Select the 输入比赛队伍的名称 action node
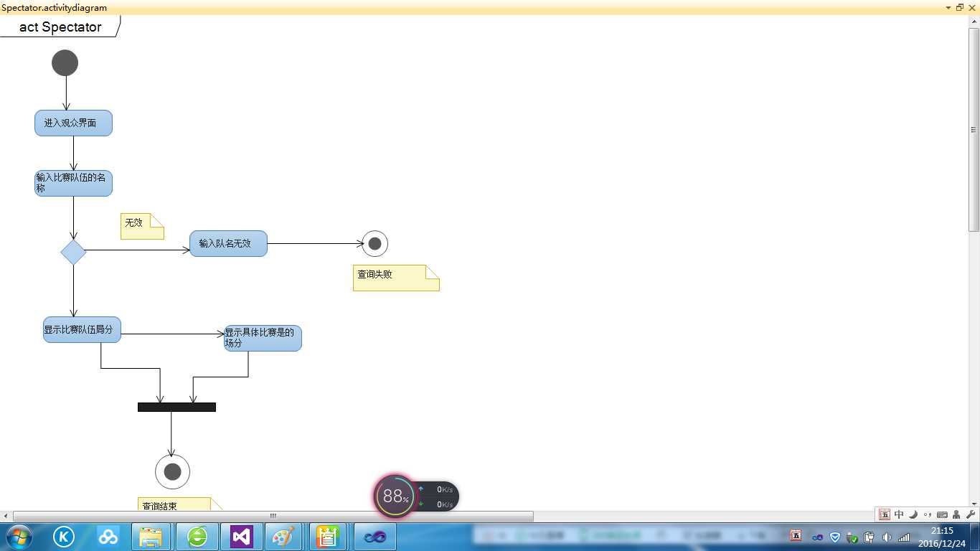The height and width of the screenshot is (551, 980). point(73,183)
